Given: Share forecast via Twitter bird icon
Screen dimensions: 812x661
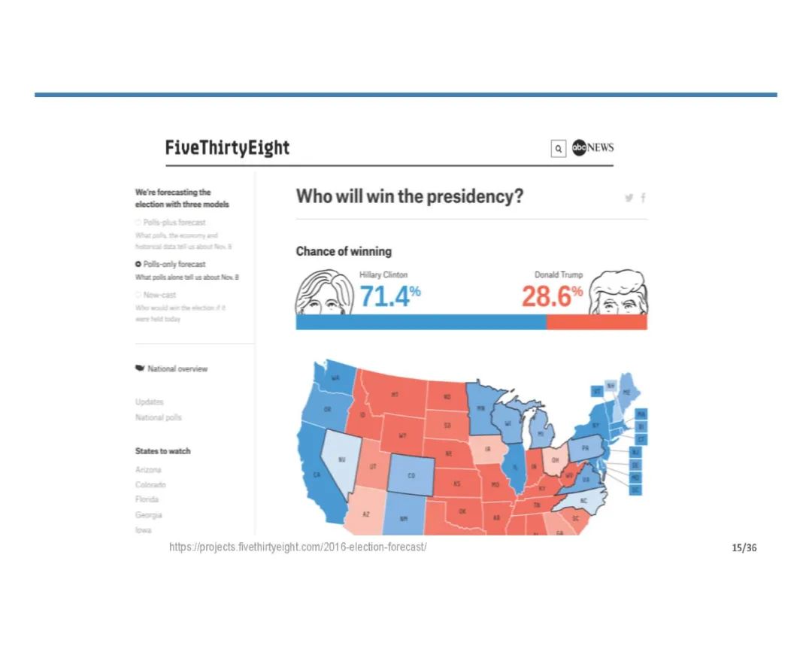Looking at the screenshot, I should click(629, 198).
